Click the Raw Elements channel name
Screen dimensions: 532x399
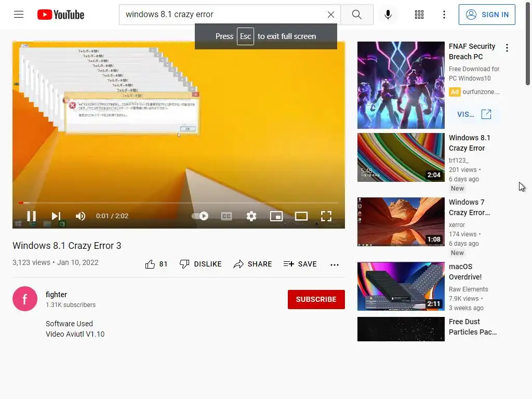pyautogui.click(x=468, y=289)
